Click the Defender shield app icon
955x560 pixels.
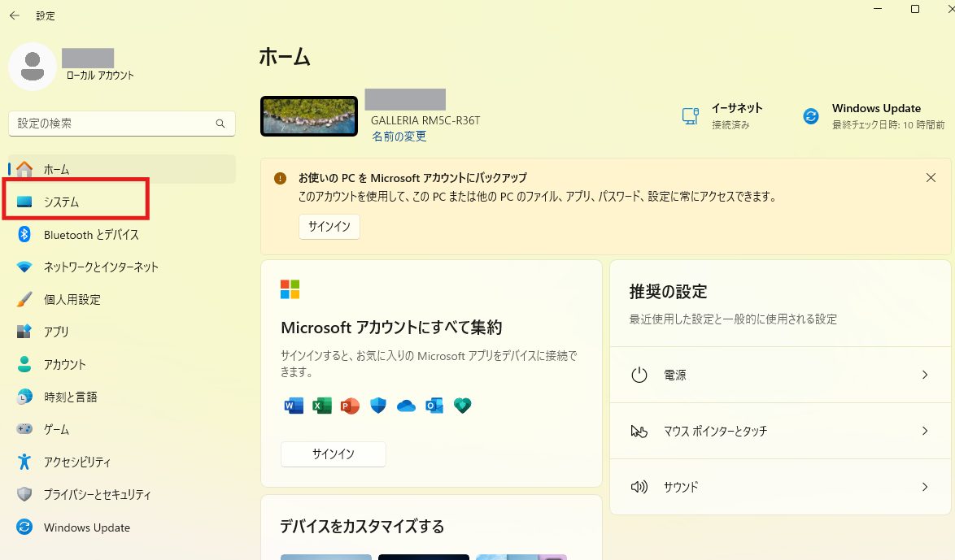[378, 406]
